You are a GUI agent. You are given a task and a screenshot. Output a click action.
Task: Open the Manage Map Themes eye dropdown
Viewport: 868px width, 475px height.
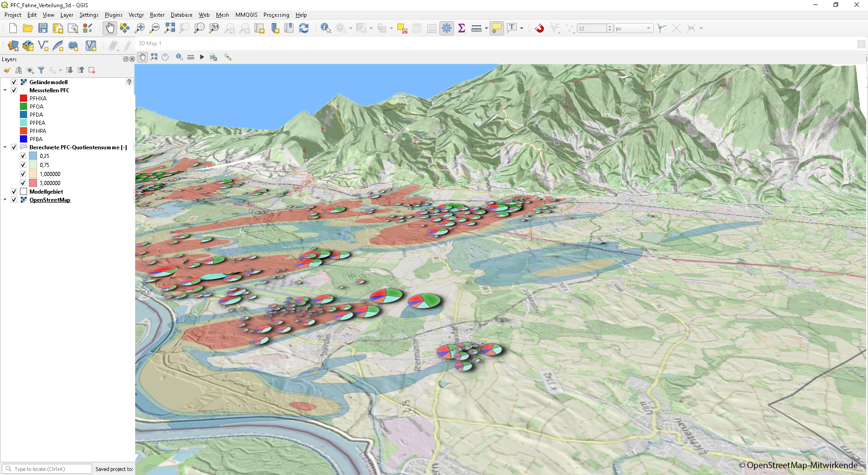[x=30, y=70]
